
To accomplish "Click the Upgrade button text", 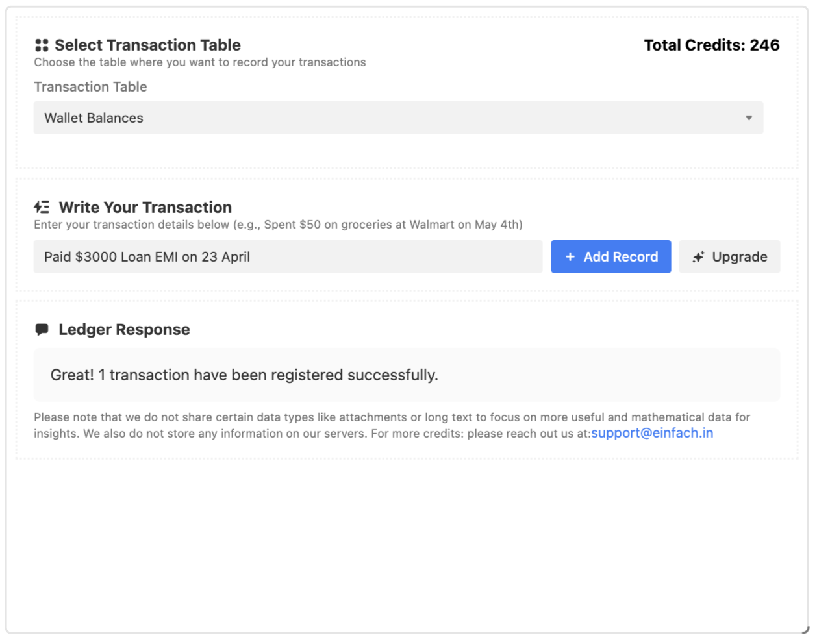I will (739, 257).
